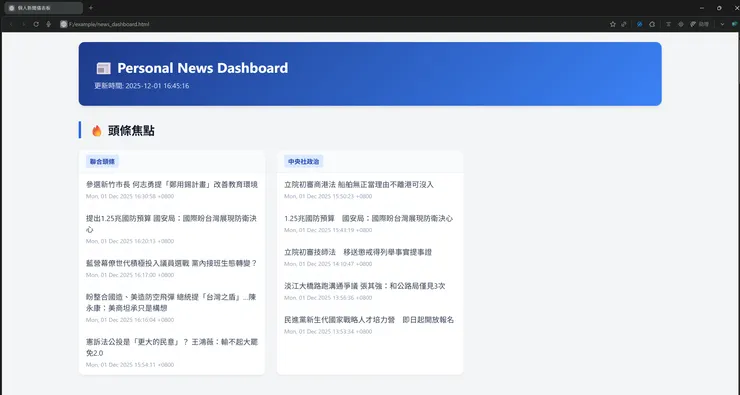
Task: Click the flame icon next to 頭條焦點
Action: [x=97, y=131]
